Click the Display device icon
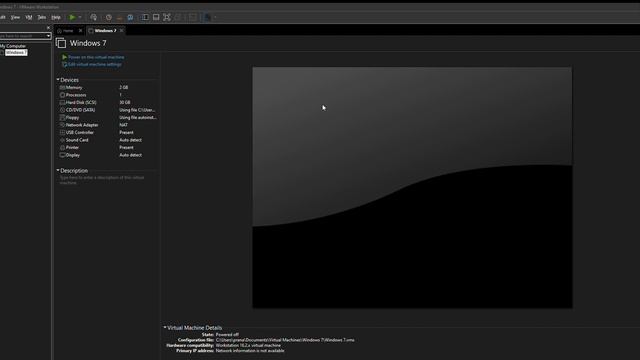Image resolution: width=640 pixels, height=360 pixels. click(62, 155)
